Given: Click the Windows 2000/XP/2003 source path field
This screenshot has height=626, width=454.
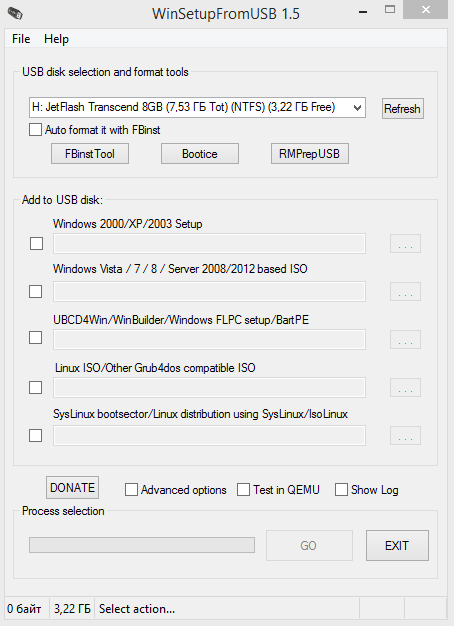Looking at the screenshot, I should pyautogui.click(x=209, y=244).
